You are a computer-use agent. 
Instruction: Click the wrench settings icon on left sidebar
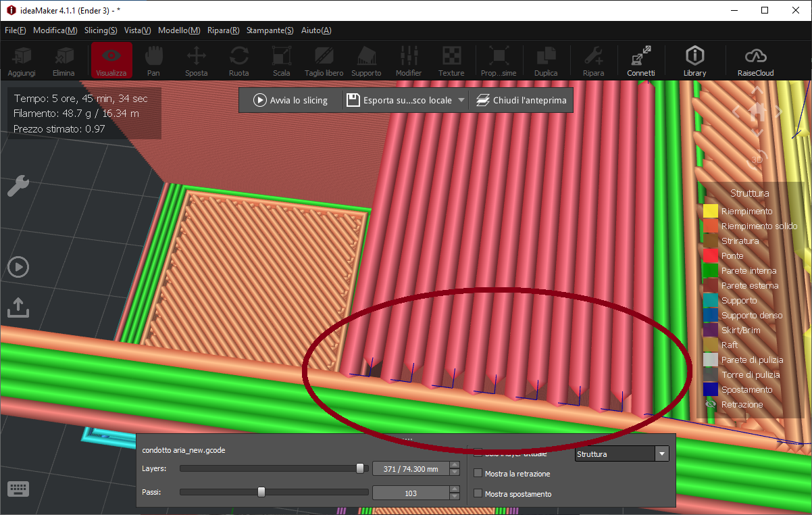tap(18, 186)
